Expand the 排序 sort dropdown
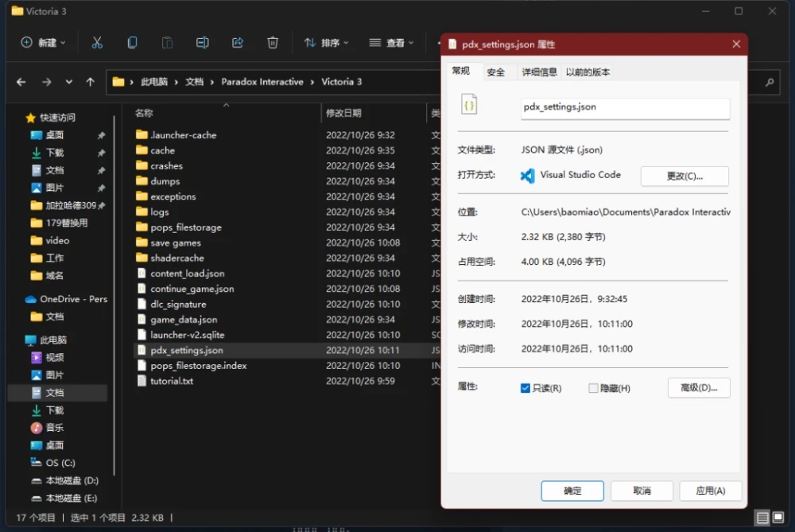This screenshot has height=532, width=795. tap(327, 43)
